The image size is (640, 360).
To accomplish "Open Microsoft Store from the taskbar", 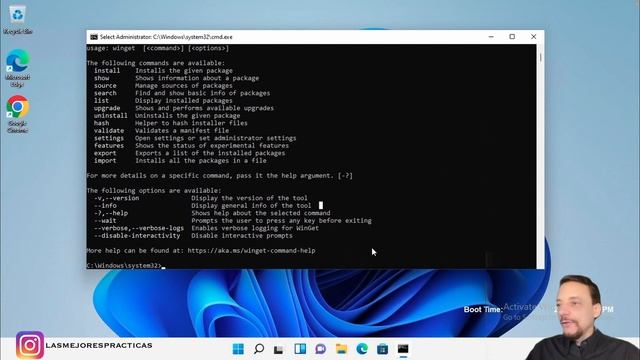I will (382, 349).
